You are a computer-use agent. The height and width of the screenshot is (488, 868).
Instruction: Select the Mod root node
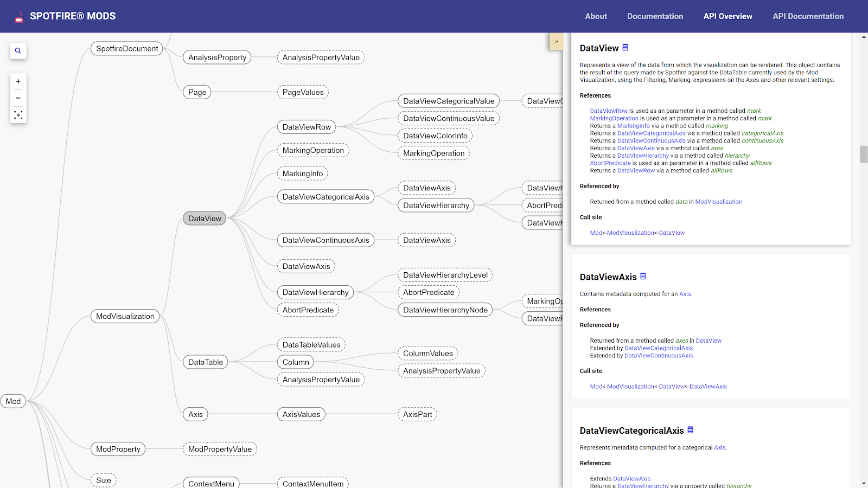point(13,401)
